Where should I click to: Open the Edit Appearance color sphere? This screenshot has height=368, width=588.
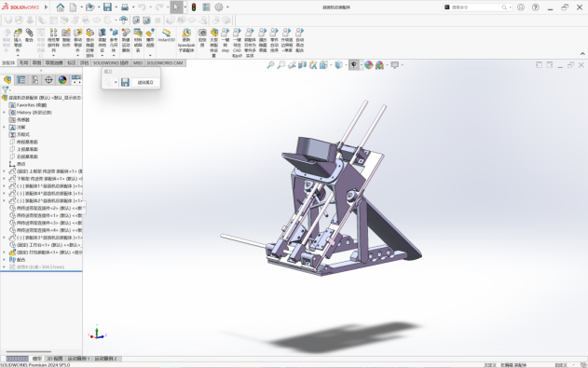(x=369, y=65)
